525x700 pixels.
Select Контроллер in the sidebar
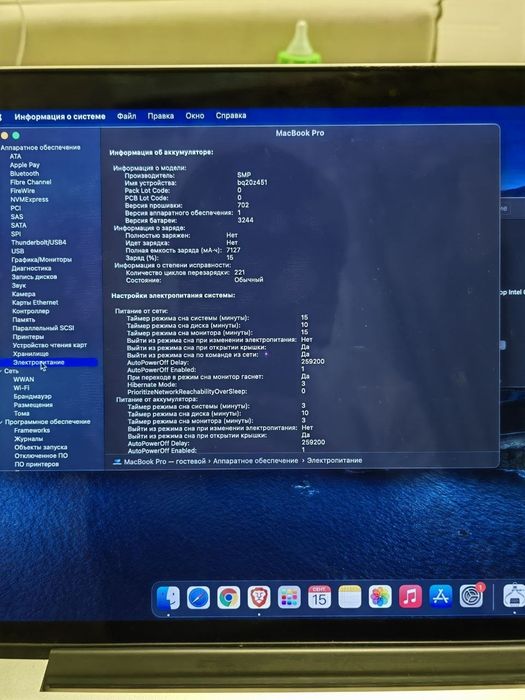coord(31,311)
